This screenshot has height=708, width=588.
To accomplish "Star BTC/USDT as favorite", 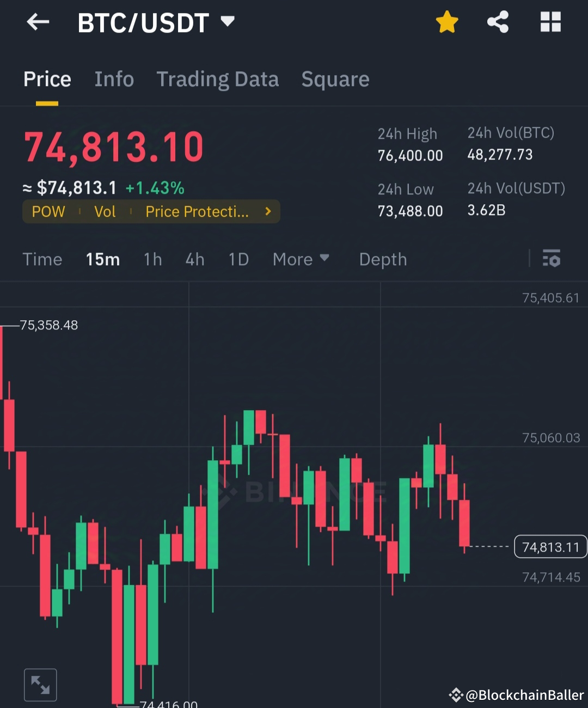I will (447, 21).
